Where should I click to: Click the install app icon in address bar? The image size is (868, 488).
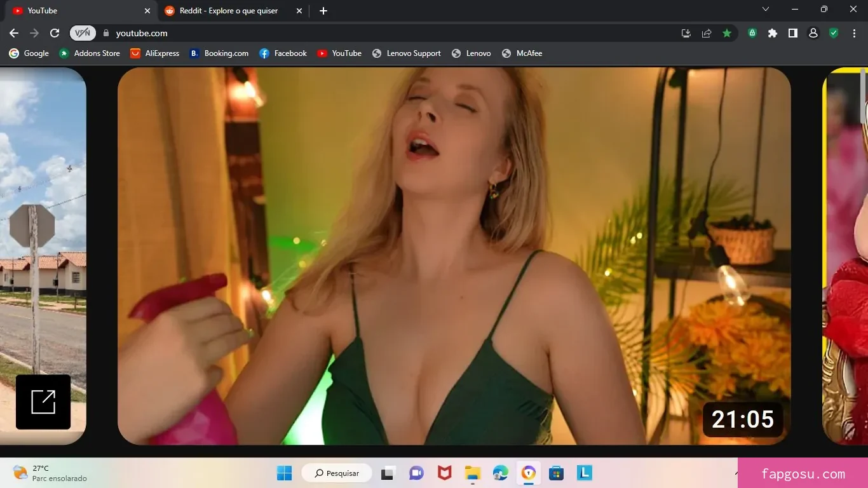click(x=686, y=33)
